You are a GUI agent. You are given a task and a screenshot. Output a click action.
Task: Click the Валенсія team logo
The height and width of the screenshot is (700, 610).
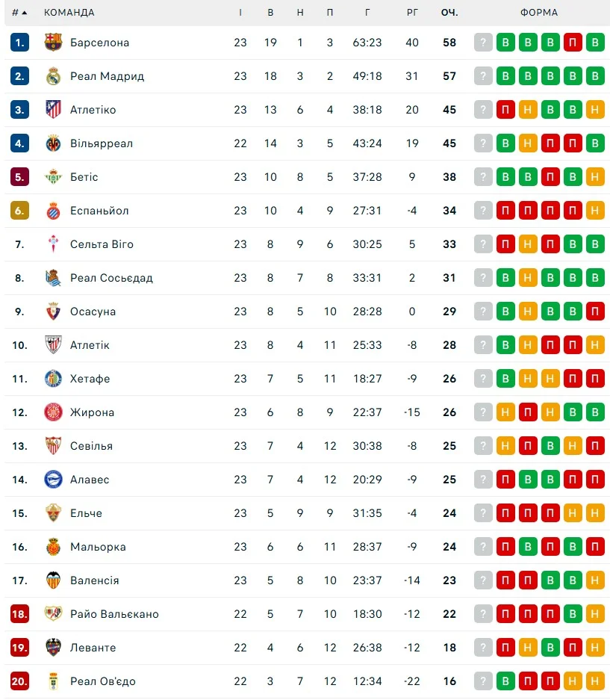tap(53, 580)
